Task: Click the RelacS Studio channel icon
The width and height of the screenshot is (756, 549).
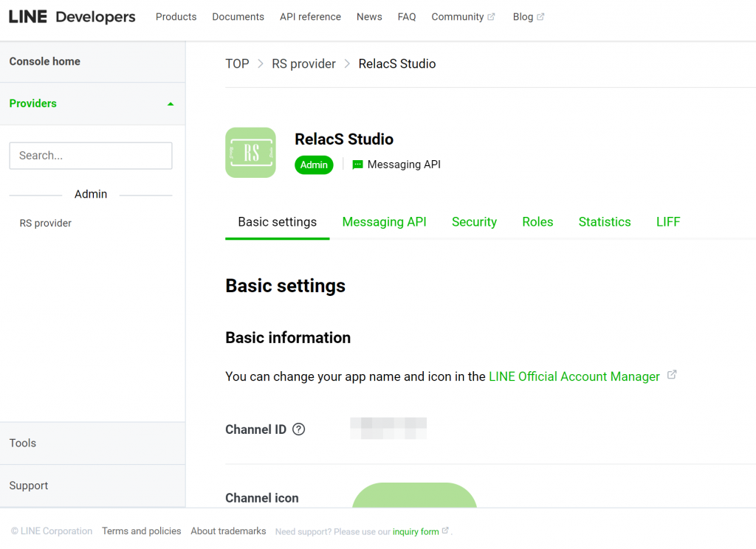Action: point(251,152)
